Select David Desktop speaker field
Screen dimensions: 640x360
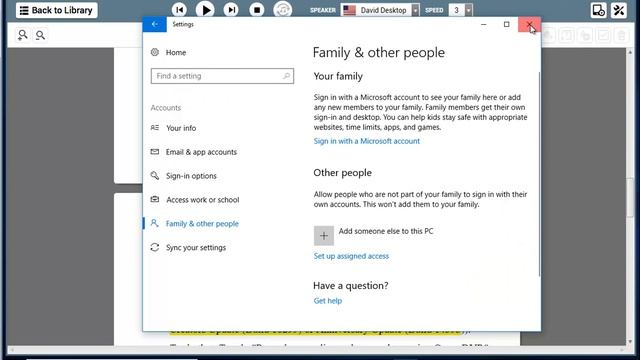click(x=376, y=10)
